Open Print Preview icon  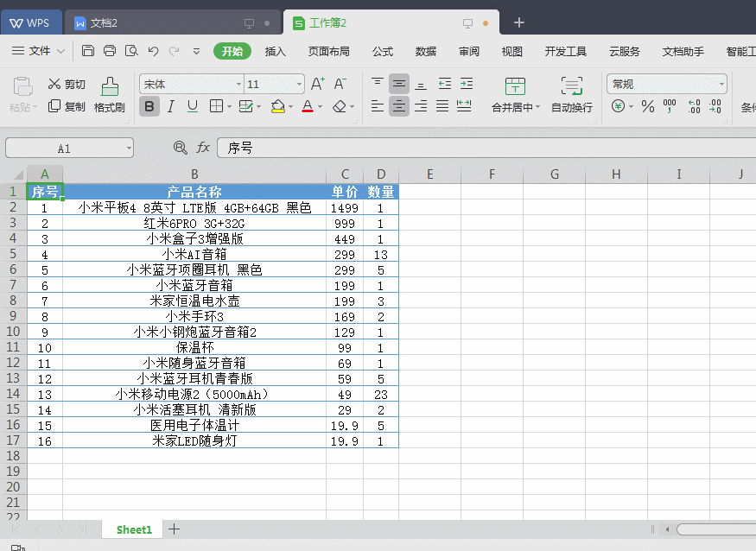pos(131,51)
